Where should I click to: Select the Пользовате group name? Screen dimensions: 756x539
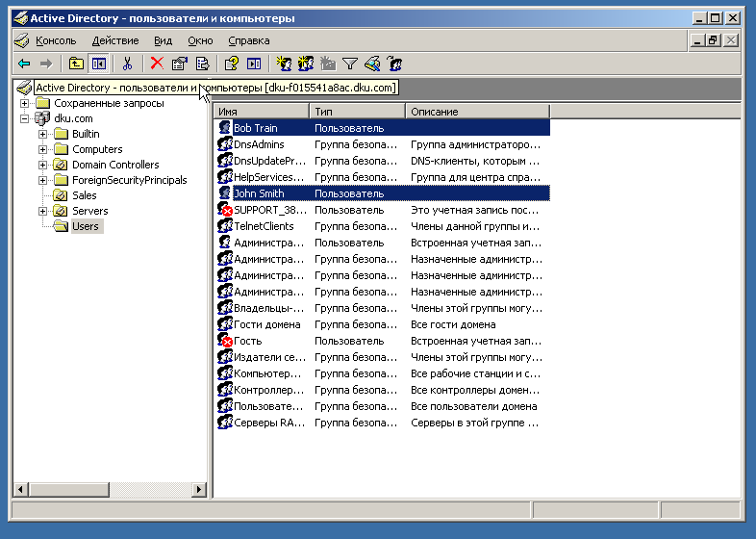pyautogui.click(x=268, y=406)
